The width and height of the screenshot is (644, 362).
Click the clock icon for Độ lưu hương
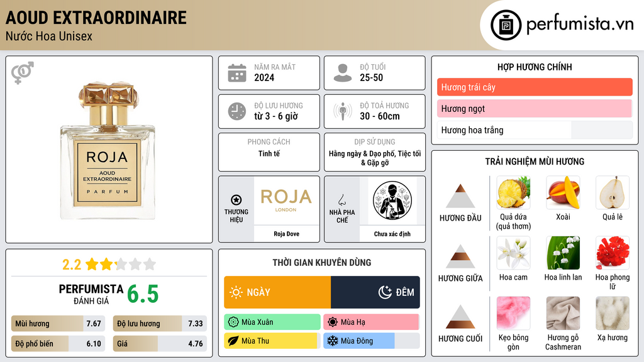click(x=237, y=111)
